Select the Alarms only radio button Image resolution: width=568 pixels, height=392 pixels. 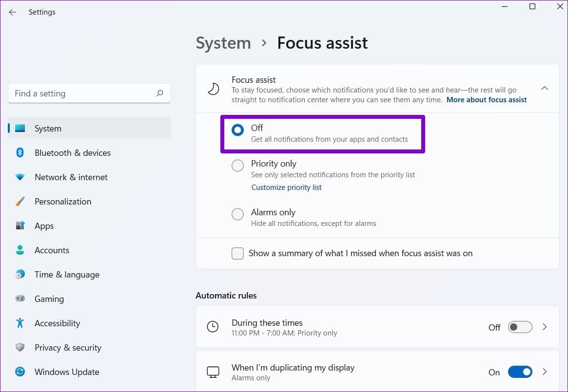pyautogui.click(x=237, y=214)
